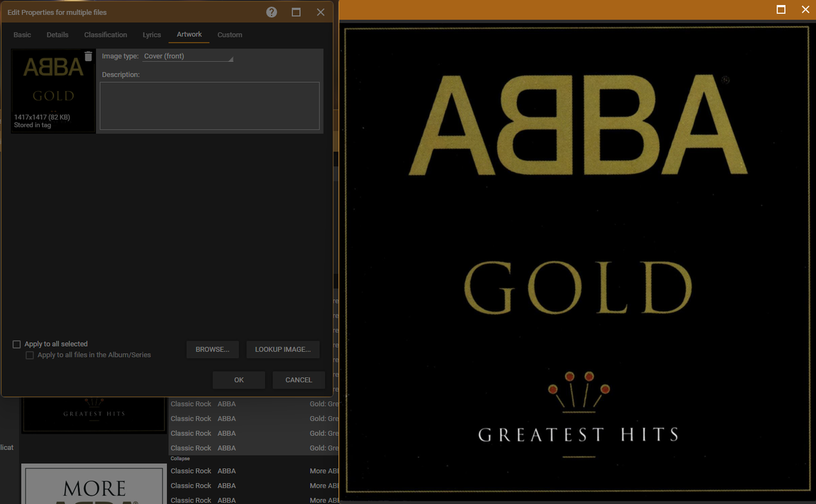Select the More ABBA album cover in the library
Image resolution: width=816 pixels, height=504 pixels.
pos(94,484)
